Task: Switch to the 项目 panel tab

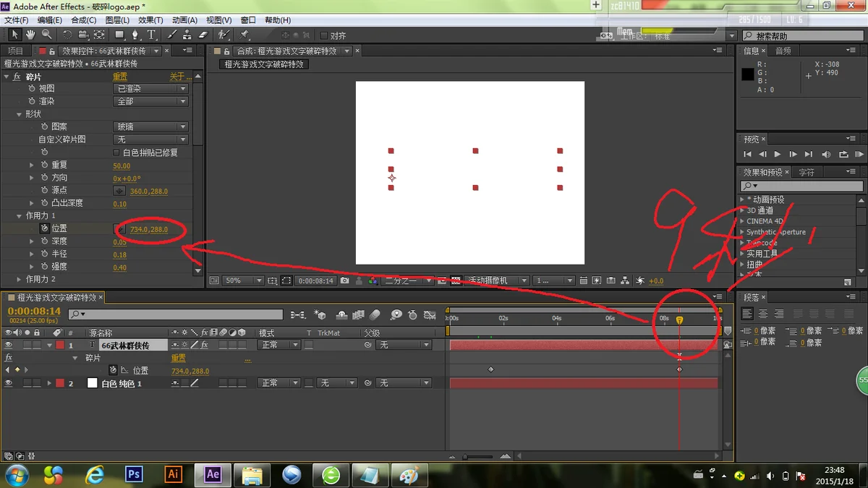Action: (15, 51)
